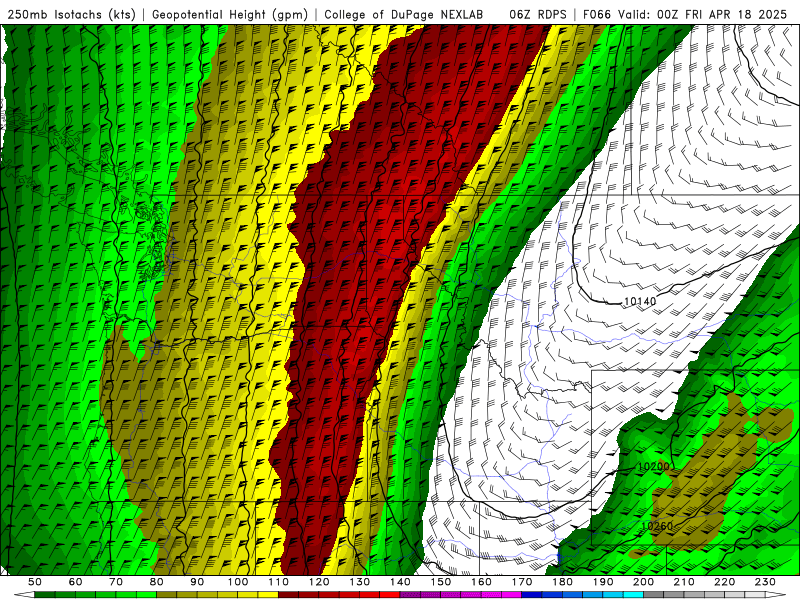This screenshot has width=800, height=600.
Task: Click the 220 value on the color scale
Action: 724,582
